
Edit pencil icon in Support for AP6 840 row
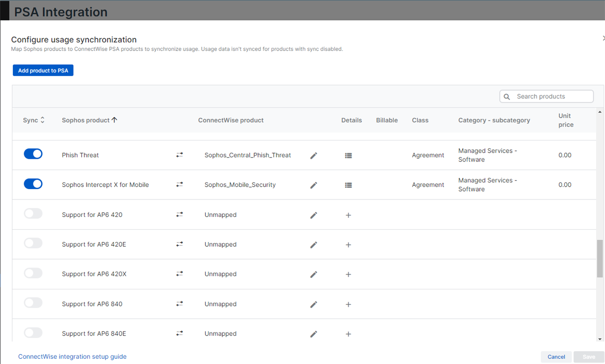tap(313, 304)
